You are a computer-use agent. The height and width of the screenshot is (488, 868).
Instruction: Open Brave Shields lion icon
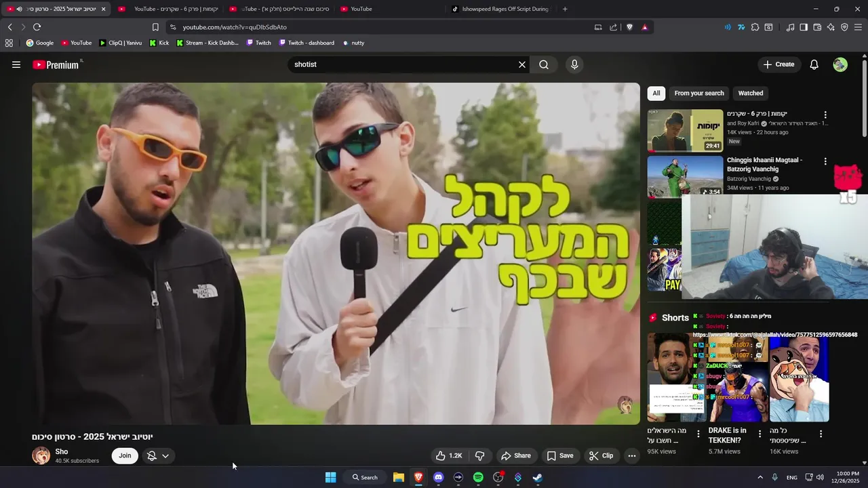tap(629, 27)
